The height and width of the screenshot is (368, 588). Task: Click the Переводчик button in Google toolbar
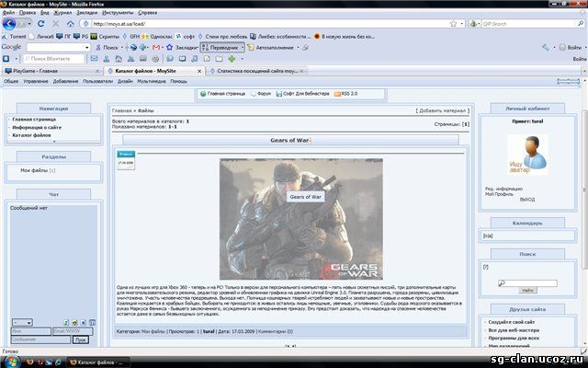220,47
